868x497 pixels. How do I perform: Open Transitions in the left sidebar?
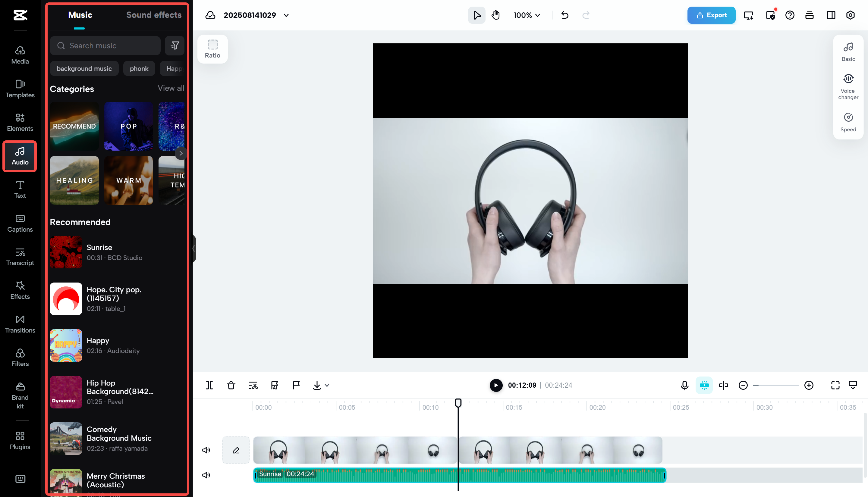(20, 324)
